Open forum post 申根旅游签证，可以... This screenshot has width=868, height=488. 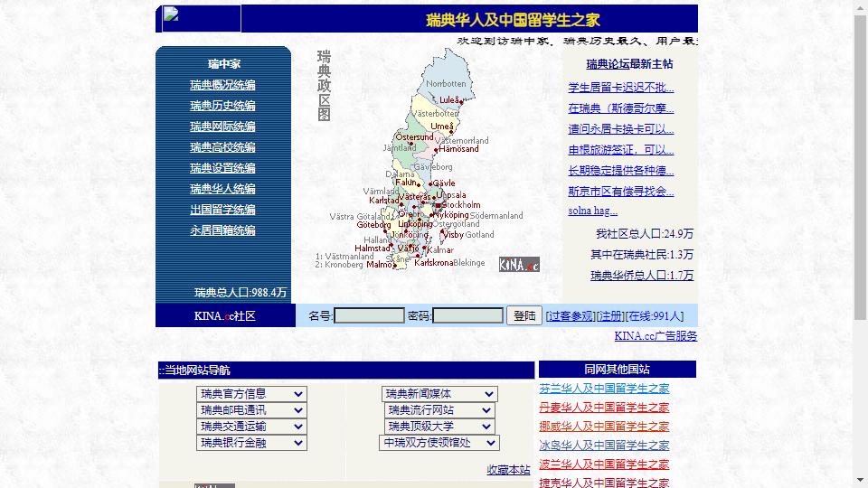click(x=620, y=150)
